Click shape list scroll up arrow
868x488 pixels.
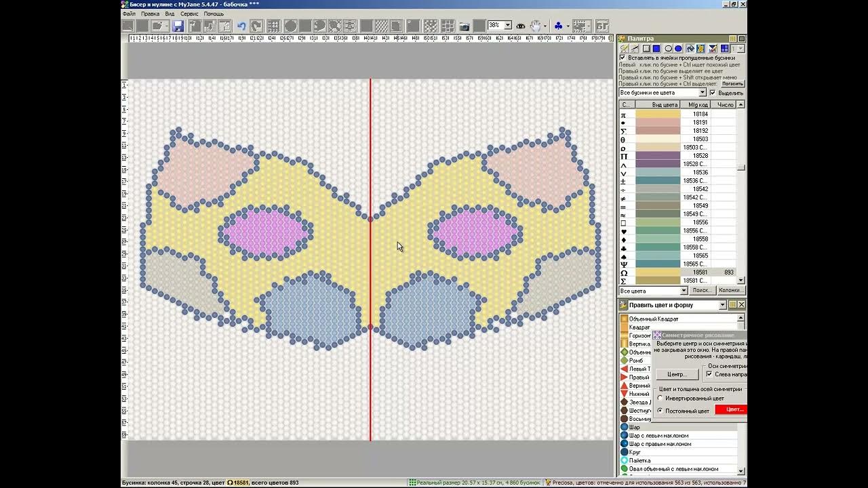point(741,318)
